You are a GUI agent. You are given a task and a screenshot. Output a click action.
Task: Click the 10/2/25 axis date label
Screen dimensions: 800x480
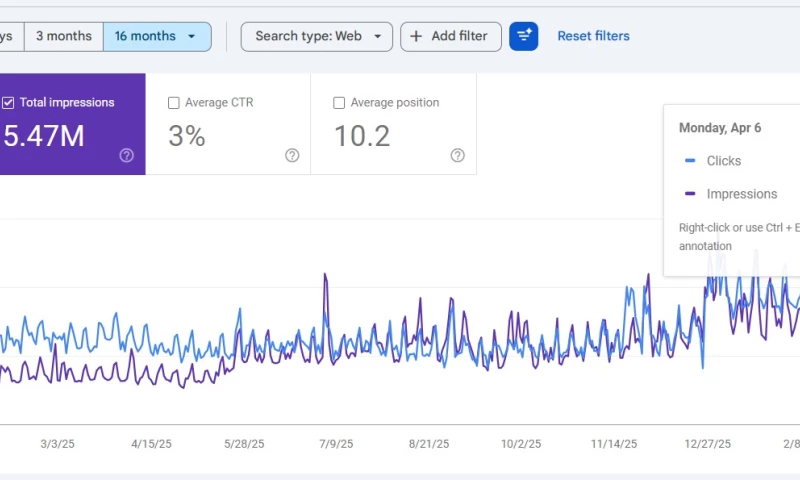(521, 444)
